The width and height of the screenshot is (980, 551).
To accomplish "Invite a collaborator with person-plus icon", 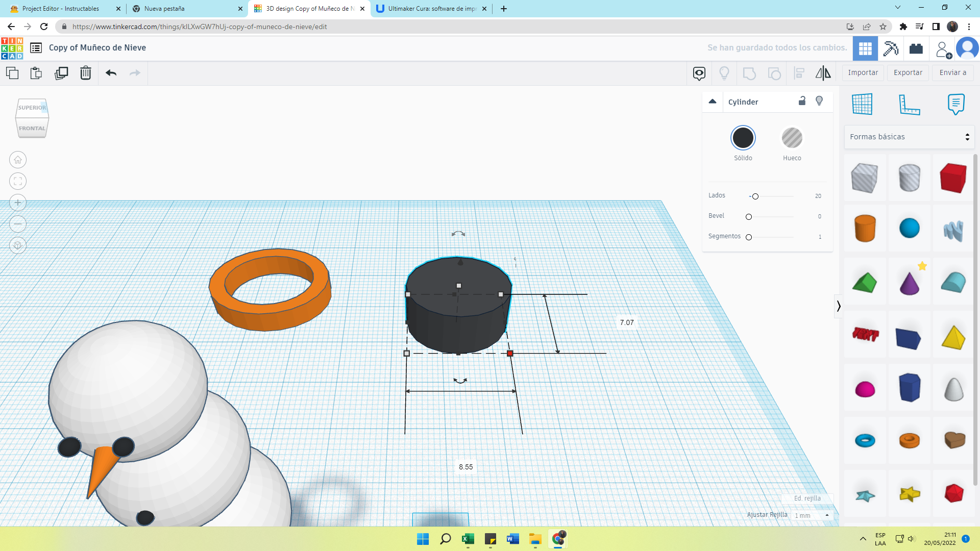I will coord(943,49).
